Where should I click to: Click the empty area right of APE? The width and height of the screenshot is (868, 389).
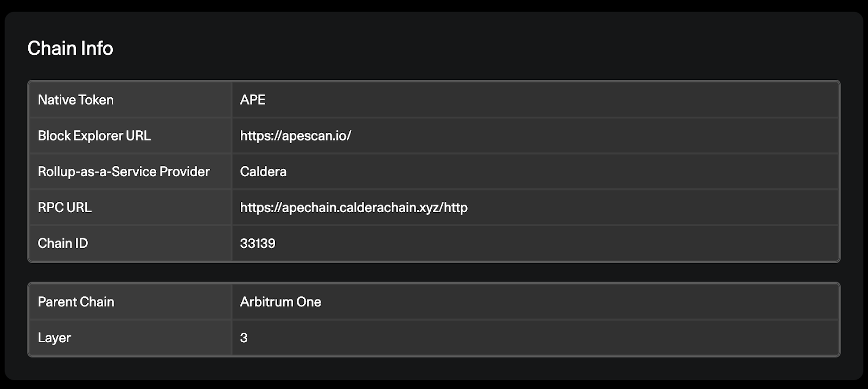(552, 100)
